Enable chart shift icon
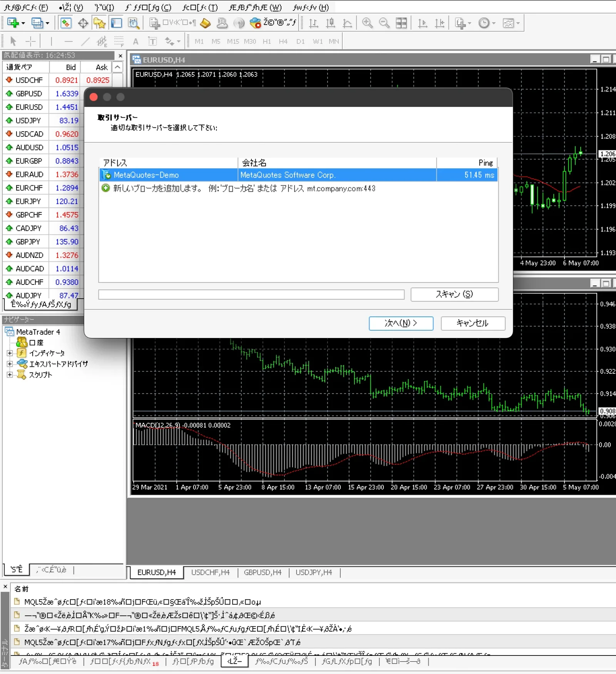The width and height of the screenshot is (616, 674). click(x=439, y=23)
